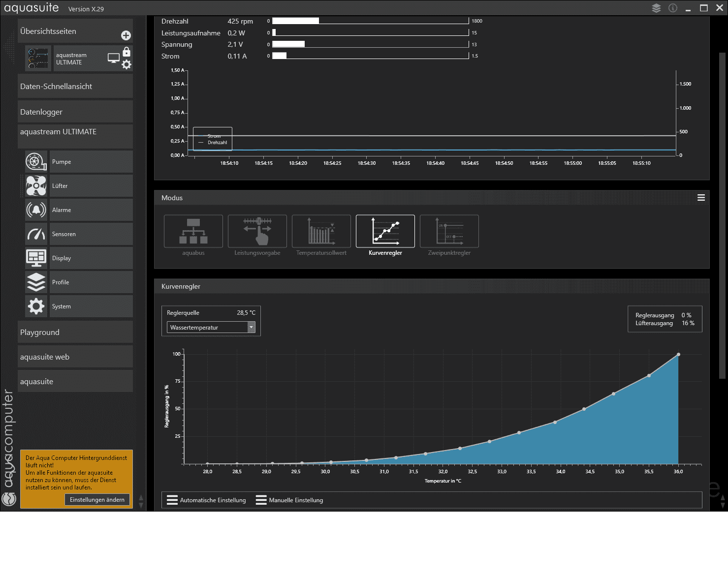This screenshot has height=576, width=728.
Task: Open the Modus panel hamburger menu
Action: [x=701, y=198]
